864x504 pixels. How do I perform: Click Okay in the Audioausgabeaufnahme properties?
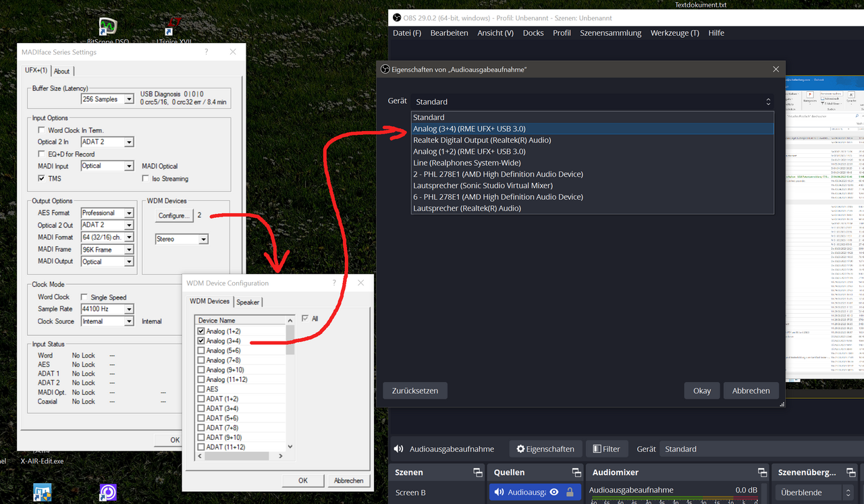pos(702,391)
